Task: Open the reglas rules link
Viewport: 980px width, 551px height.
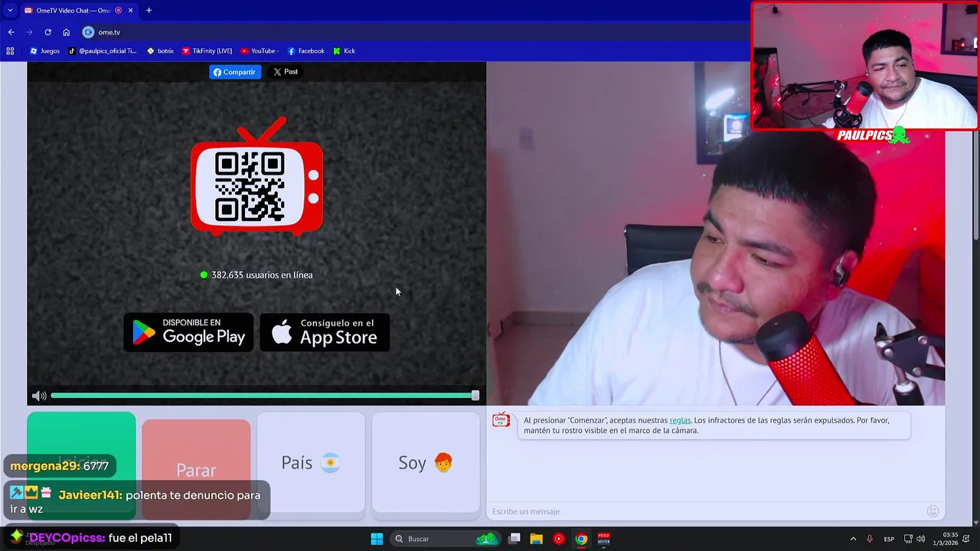Action: point(680,420)
